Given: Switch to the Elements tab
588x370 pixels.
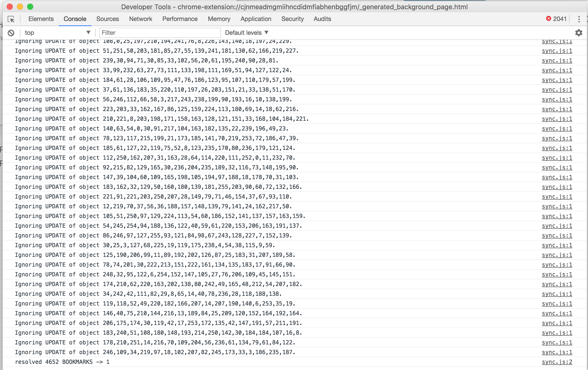Looking at the screenshot, I should (41, 19).
